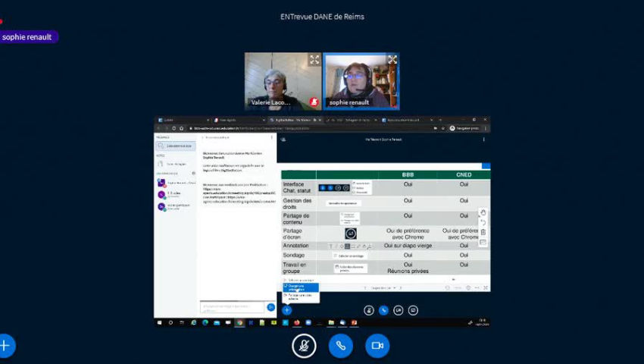Select Charger une présentation menu entry
Viewport: 644px width, 364px height.
click(301, 287)
